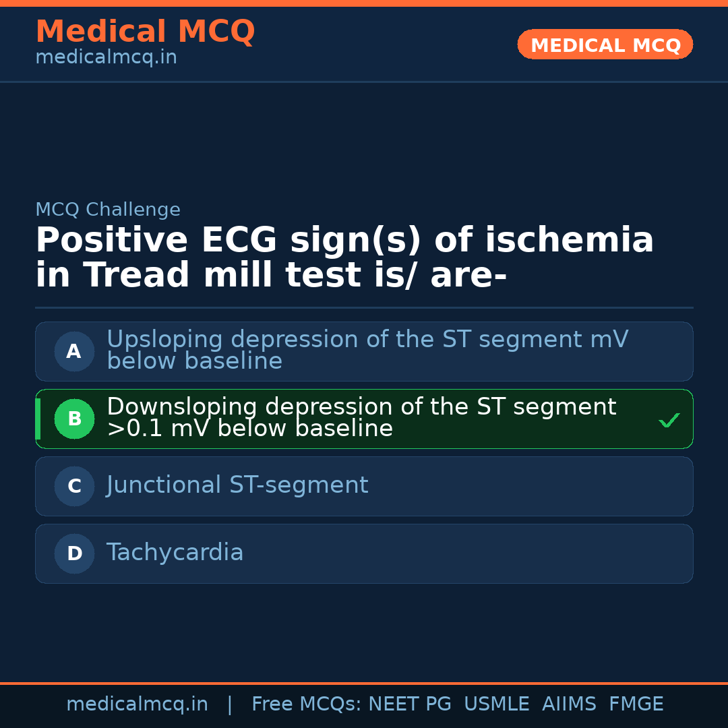Click the letter A circle badge

[x=74, y=351]
